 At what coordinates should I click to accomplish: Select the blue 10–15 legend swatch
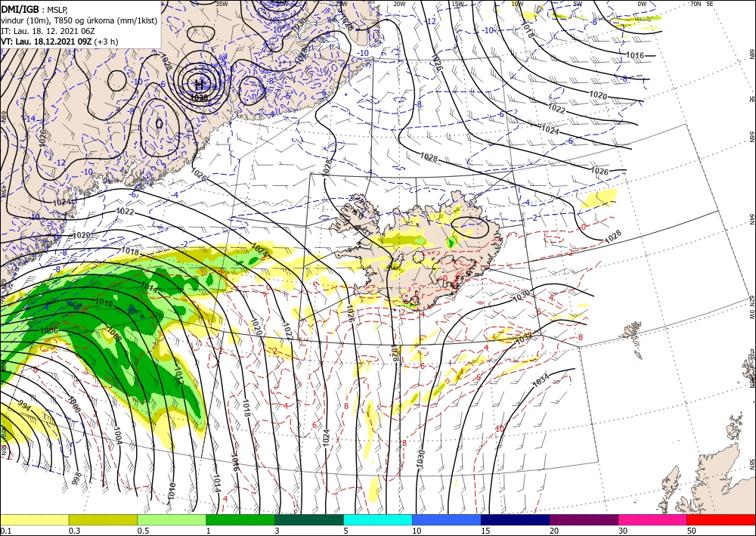(447, 519)
